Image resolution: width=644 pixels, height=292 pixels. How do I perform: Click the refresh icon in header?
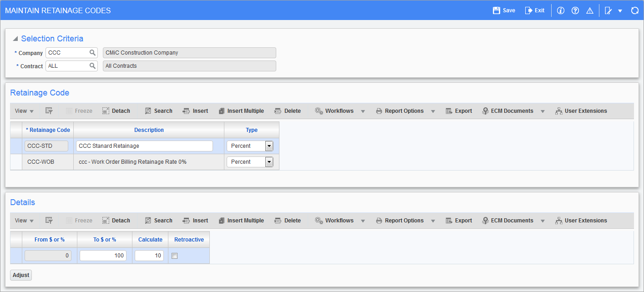point(634,10)
